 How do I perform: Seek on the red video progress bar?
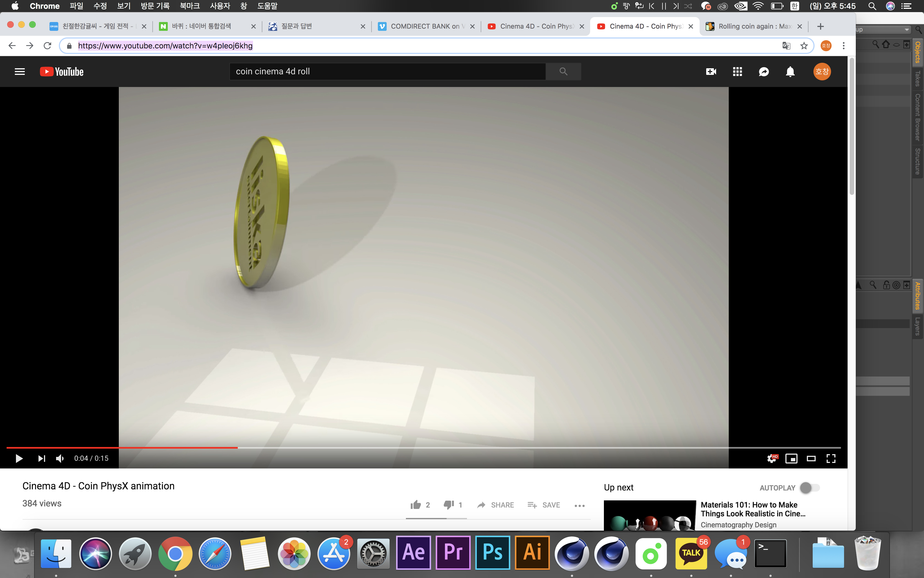click(424, 447)
